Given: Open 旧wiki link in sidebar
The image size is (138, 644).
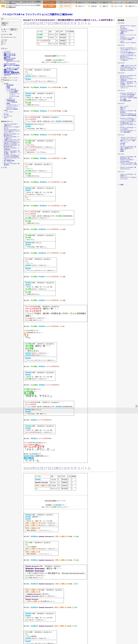Looking at the screenshot, I should 5,118.
